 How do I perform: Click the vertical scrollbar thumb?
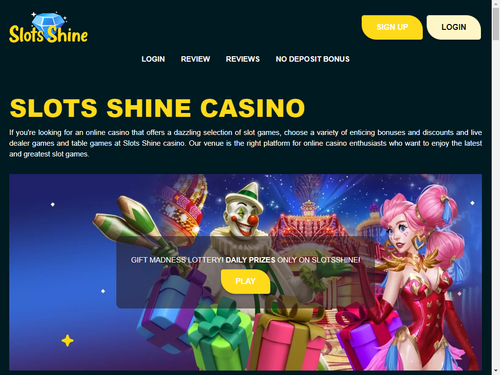click(x=496, y=24)
